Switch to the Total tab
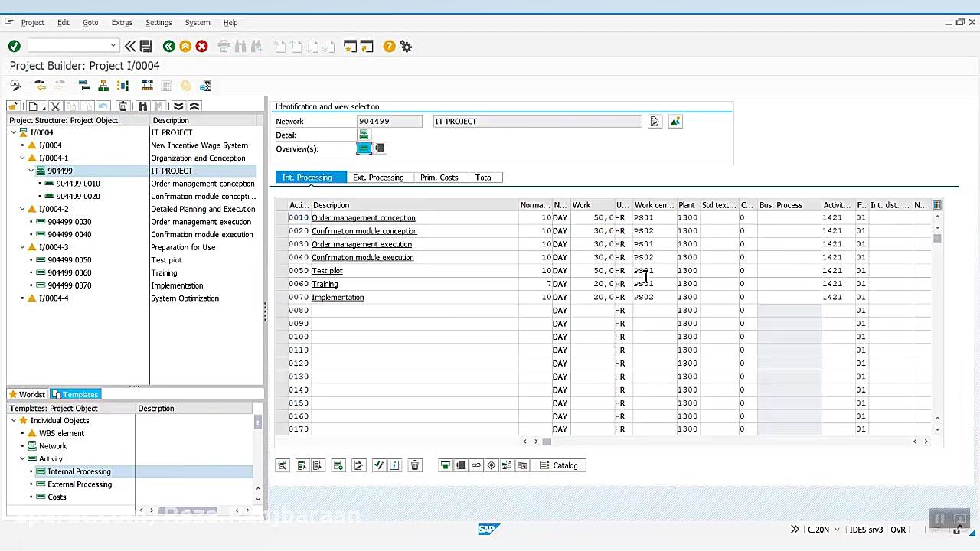Screen dimensions: 980x551 point(484,178)
